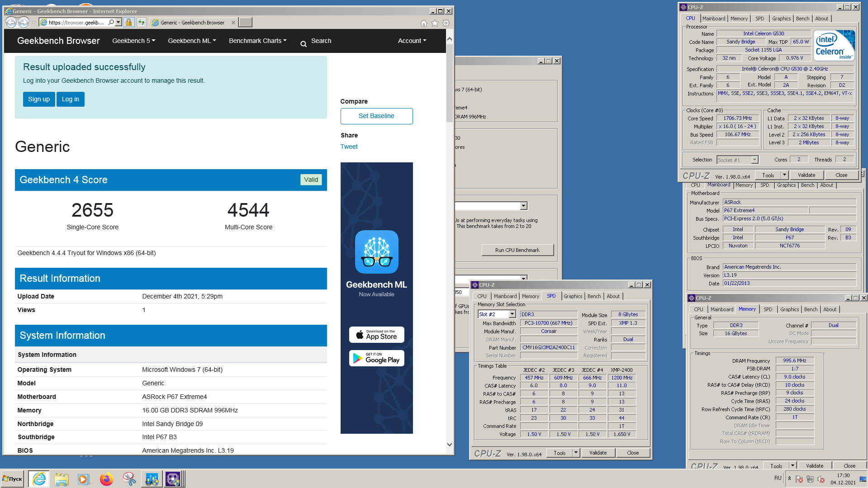Click the Geekbench ML brain app icon

pos(376,252)
